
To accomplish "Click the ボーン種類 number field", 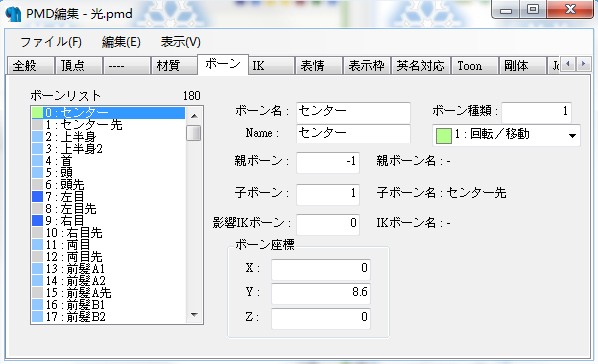I will [x=536, y=112].
